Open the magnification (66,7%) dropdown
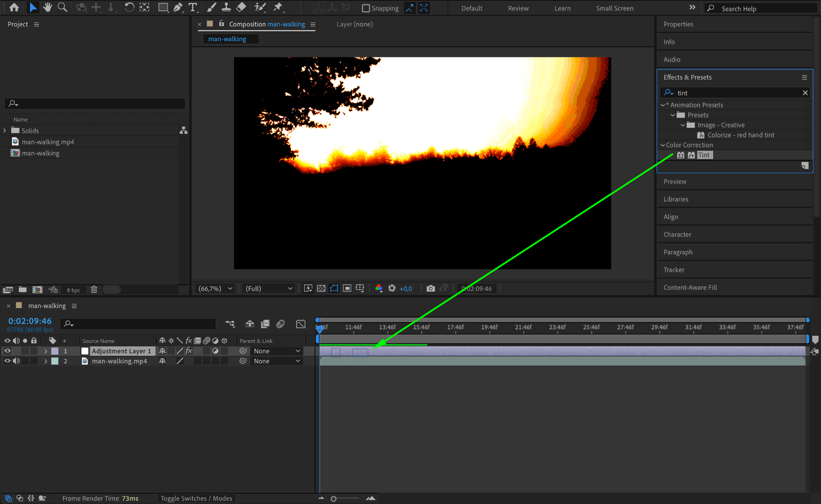 (216, 288)
